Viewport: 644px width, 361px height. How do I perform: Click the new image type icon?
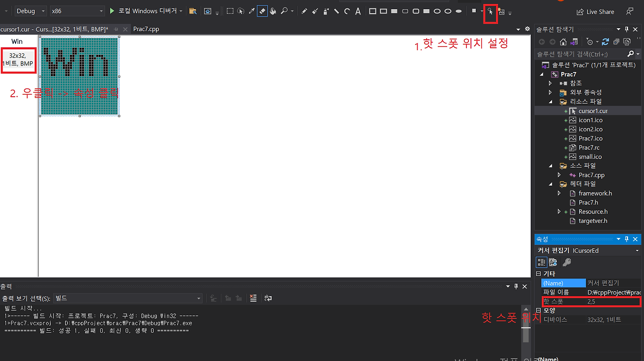pyautogui.click(x=502, y=12)
